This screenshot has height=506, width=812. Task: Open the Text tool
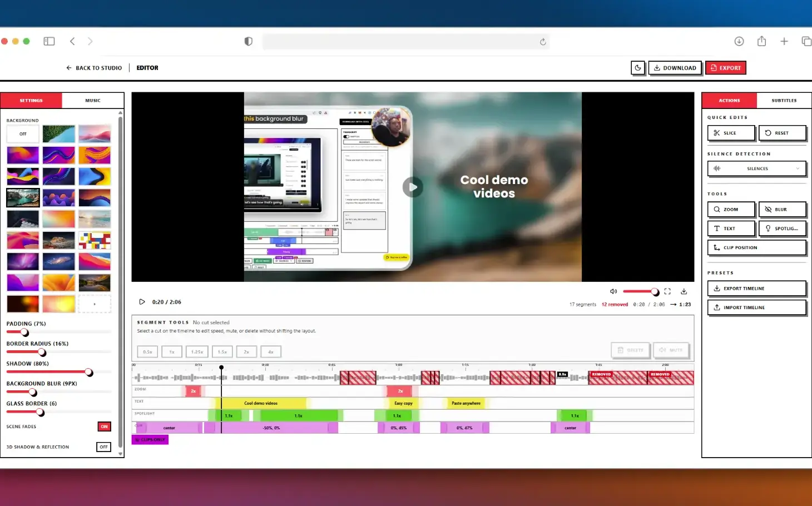(x=731, y=228)
